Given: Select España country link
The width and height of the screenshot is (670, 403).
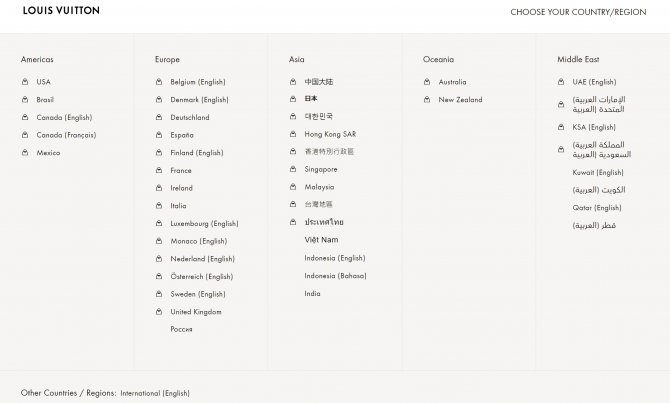Looking at the screenshot, I should point(182,135).
